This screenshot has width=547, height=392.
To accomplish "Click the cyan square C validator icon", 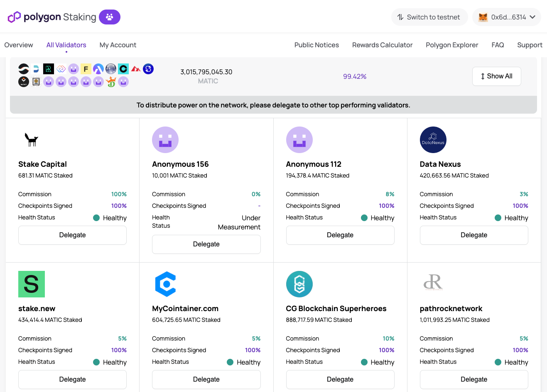I will tap(123, 69).
